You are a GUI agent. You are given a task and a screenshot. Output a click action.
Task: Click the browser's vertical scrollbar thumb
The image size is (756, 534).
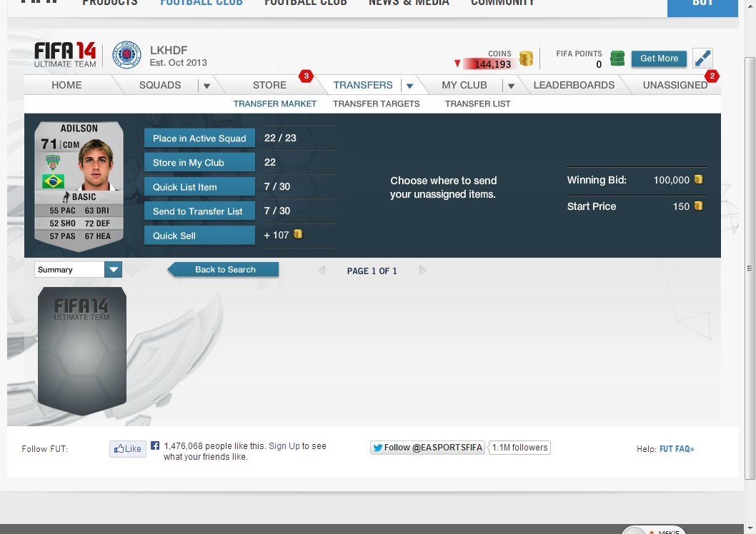click(x=750, y=268)
